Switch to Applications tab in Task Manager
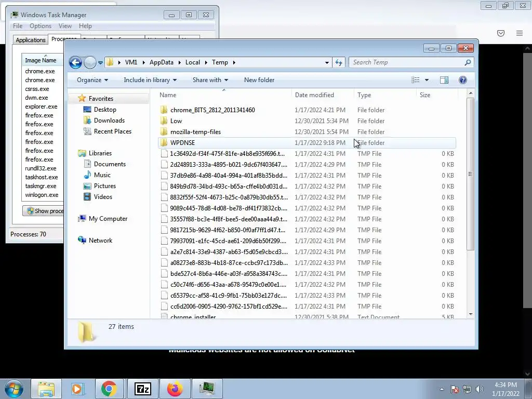The width and height of the screenshot is (532, 399). (31, 40)
